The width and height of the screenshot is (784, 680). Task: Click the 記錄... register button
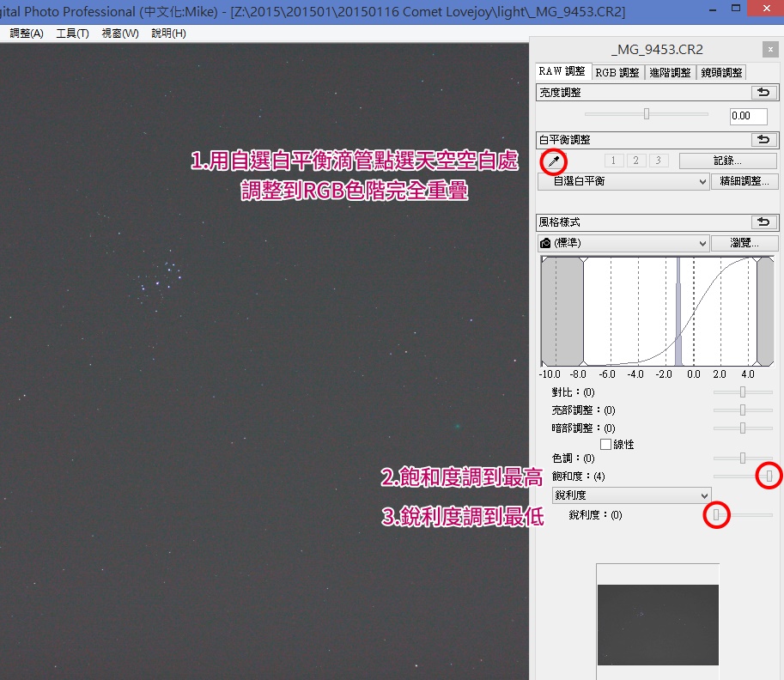coord(727,161)
